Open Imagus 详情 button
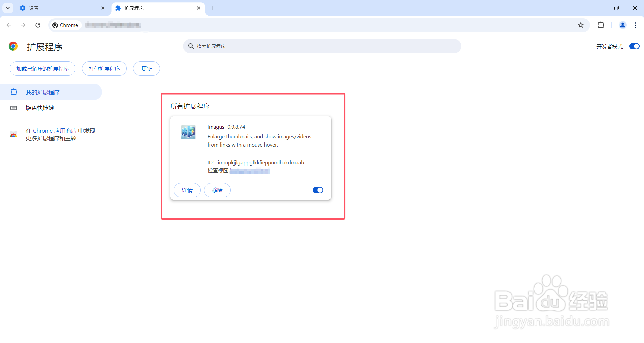Screen dimensions: 644x343 187,190
